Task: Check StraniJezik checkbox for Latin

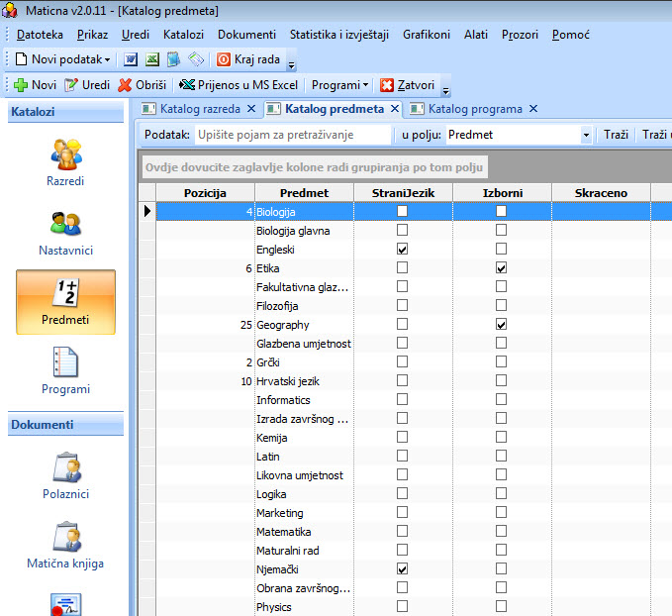Action: [402, 456]
